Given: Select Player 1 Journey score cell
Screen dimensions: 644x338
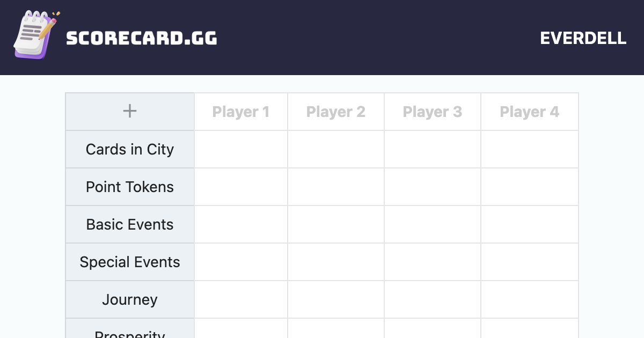Looking at the screenshot, I should point(241,299).
